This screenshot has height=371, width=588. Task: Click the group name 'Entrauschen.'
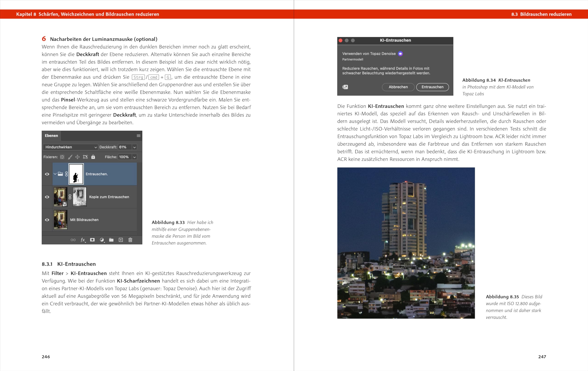click(97, 174)
